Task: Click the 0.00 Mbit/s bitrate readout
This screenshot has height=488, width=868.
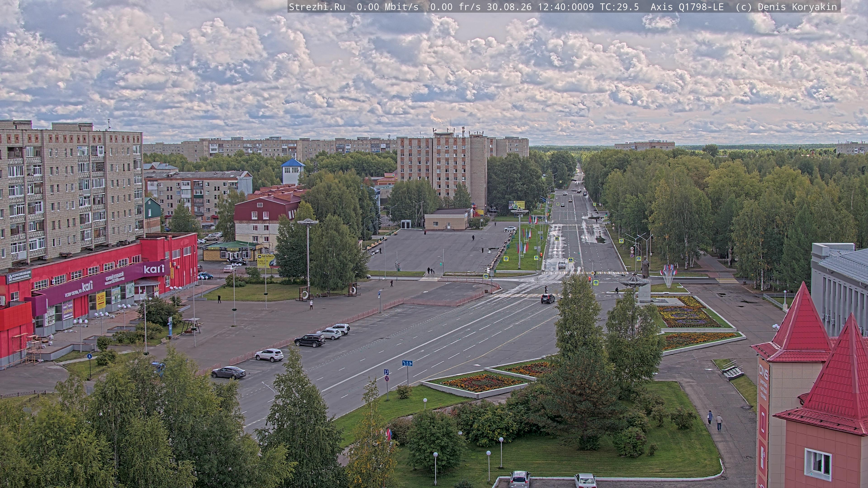Action: [387, 7]
